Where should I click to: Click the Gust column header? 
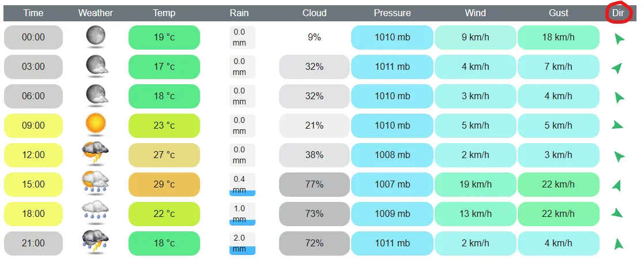coord(559,13)
